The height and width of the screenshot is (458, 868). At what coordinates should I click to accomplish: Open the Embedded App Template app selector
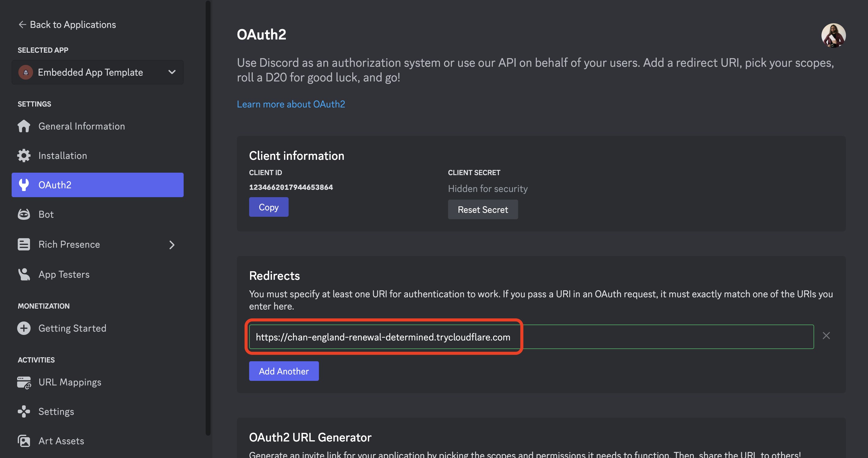pyautogui.click(x=97, y=72)
